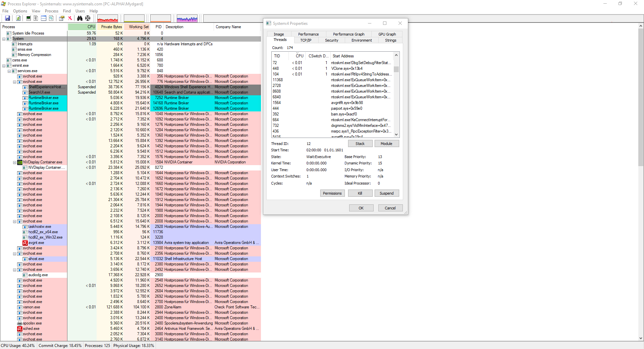
Task: Select thread 1564 avgntflt.sys row
Action: click(332, 103)
